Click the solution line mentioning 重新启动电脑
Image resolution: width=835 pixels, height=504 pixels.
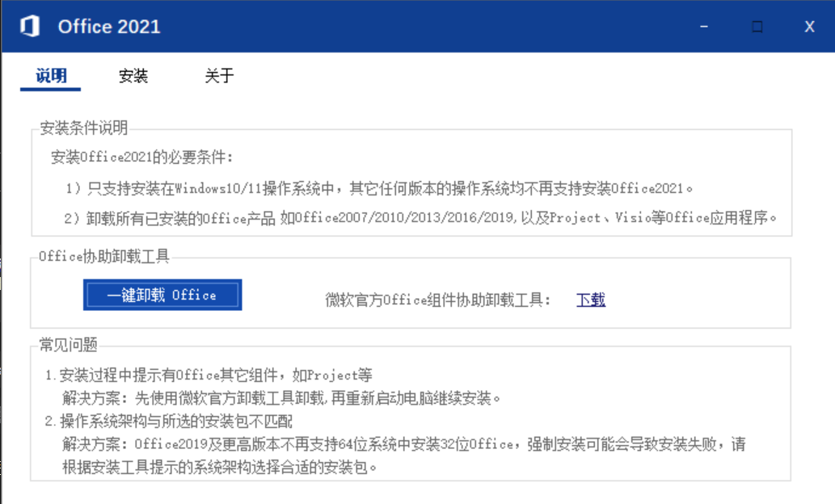click(282, 398)
